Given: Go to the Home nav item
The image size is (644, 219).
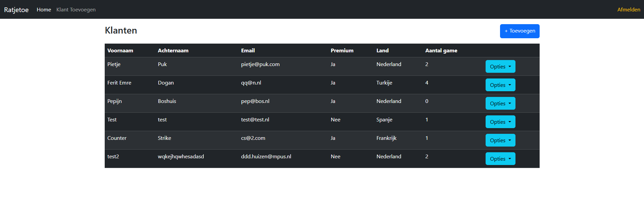Looking at the screenshot, I should pyautogui.click(x=44, y=10).
